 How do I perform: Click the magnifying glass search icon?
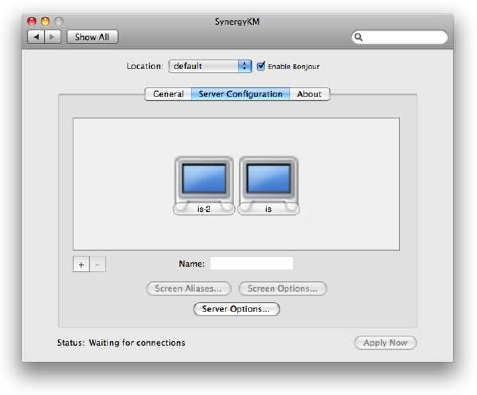(358, 37)
